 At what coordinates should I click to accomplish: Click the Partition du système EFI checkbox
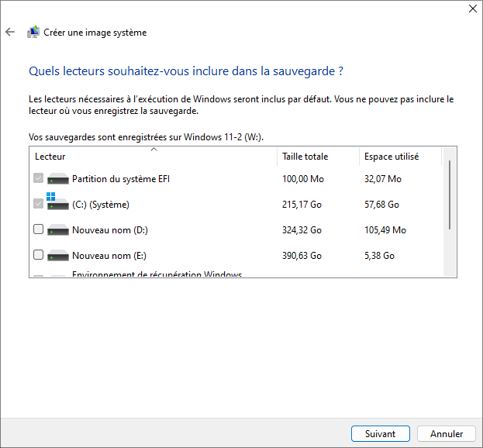point(39,179)
